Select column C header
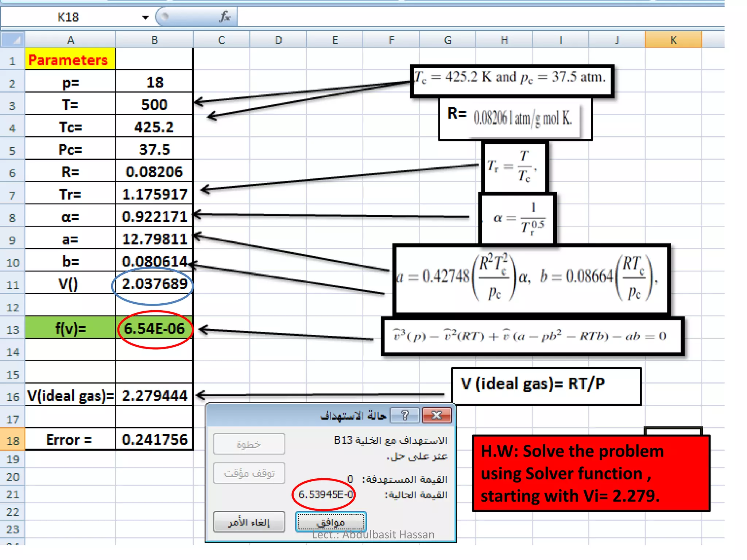Image resolution: width=747 pixels, height=560 pixels. tap(221, 40)
